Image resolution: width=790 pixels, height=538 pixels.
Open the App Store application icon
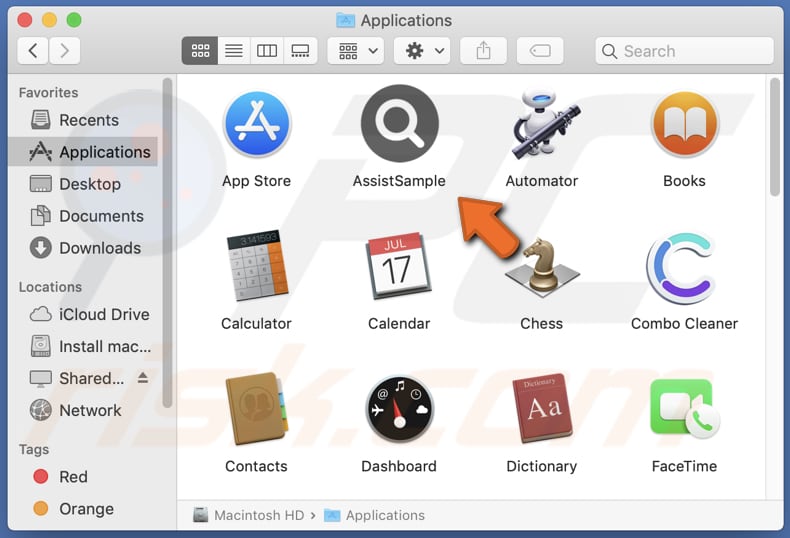(x=257, y=124)
